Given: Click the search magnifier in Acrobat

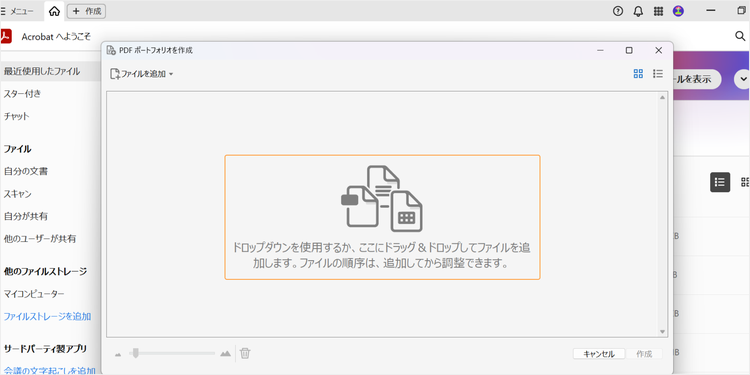Looking at the screenshot, I should coord(739,36).
